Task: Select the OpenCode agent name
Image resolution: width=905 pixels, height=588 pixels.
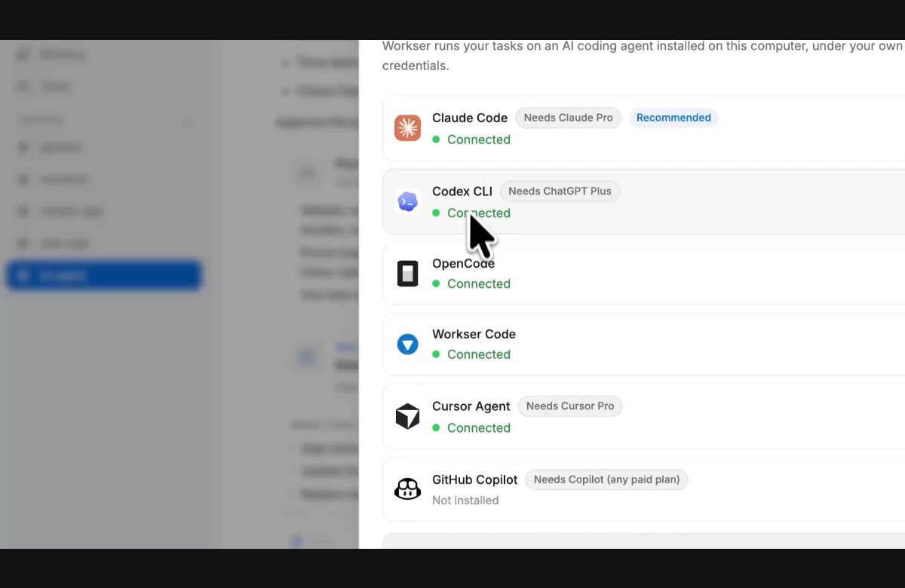Action: point(463,263)
